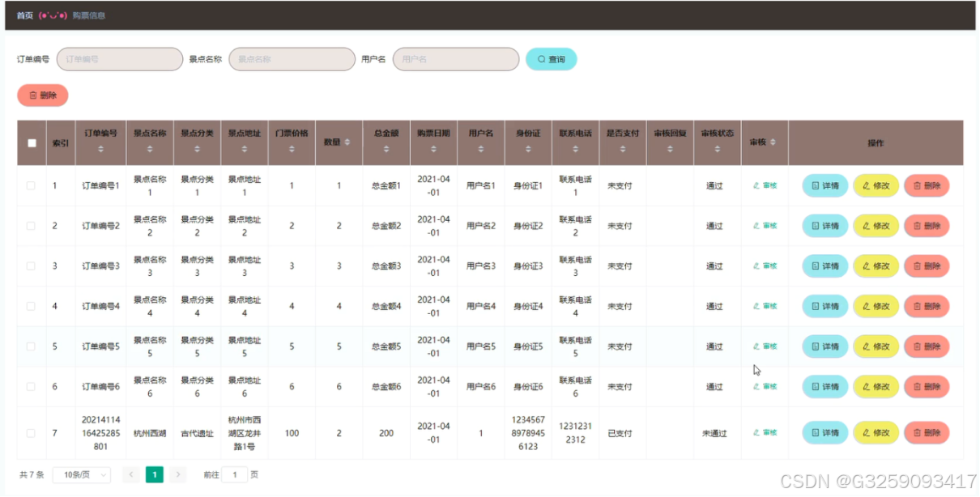Go to next page arrow

[x=178, y=475]
